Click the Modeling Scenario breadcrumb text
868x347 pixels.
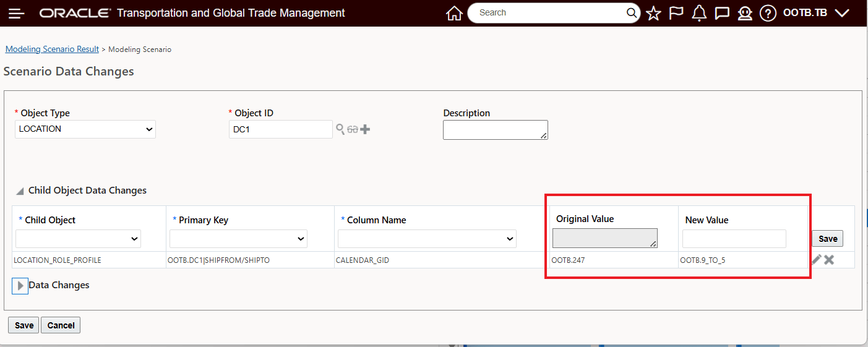140,49
